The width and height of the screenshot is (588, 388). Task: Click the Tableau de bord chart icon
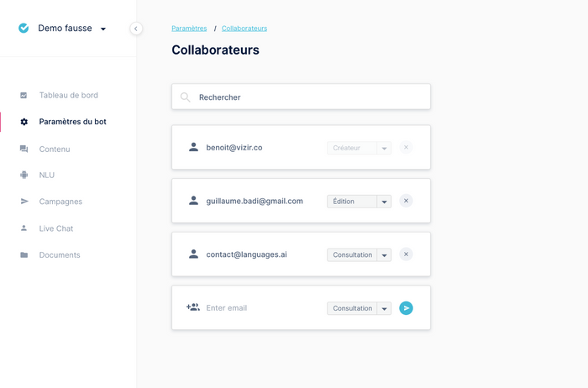[24, 95]
